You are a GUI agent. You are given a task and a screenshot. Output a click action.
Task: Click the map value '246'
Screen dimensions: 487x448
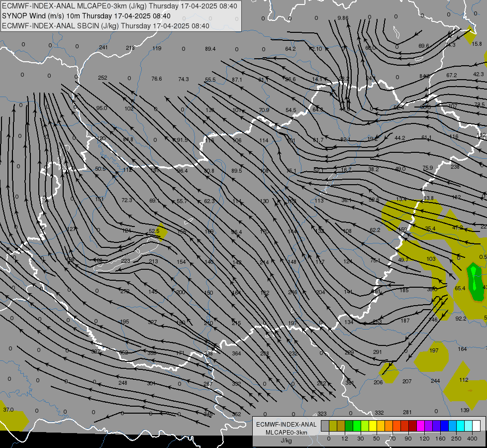(x=292, y=292)
